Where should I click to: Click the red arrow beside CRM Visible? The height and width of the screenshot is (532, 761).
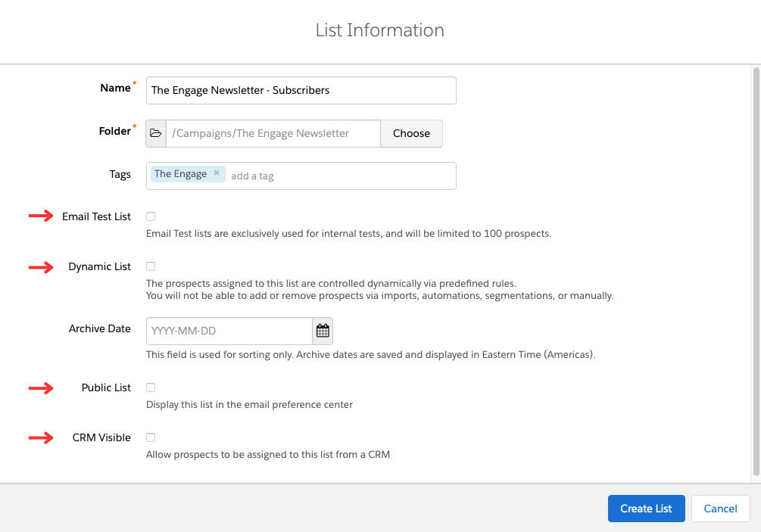click(x=42, y=437)
